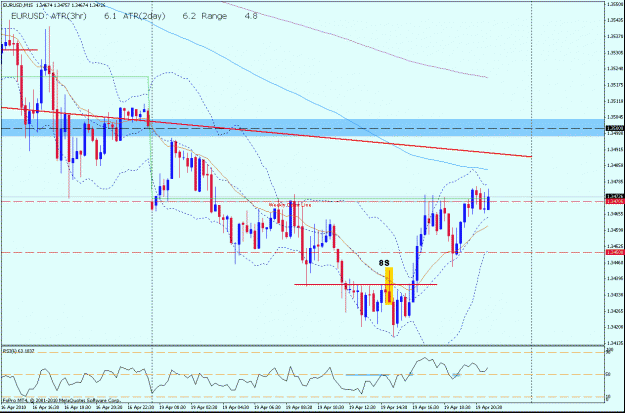This screenshot has width=625, height=413.
Task: Click the RSI(5) indicator label
Action: [x=19, y=351]
